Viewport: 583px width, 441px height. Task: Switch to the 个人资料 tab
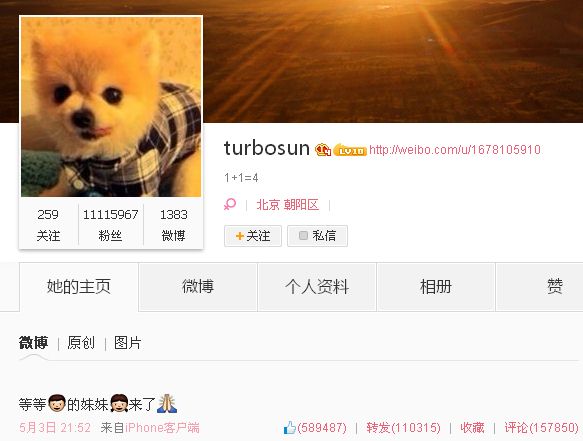(317, 287)
